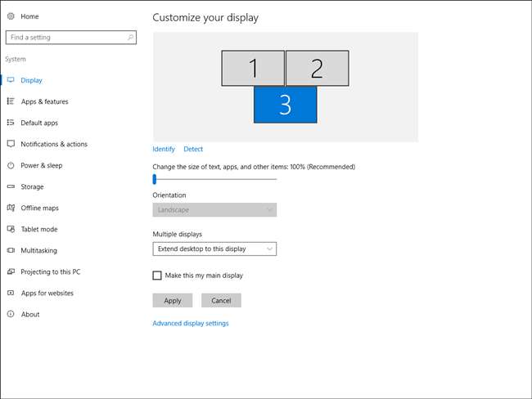Click the Home gear icon

pyautogui.click(x=11, y=16)
